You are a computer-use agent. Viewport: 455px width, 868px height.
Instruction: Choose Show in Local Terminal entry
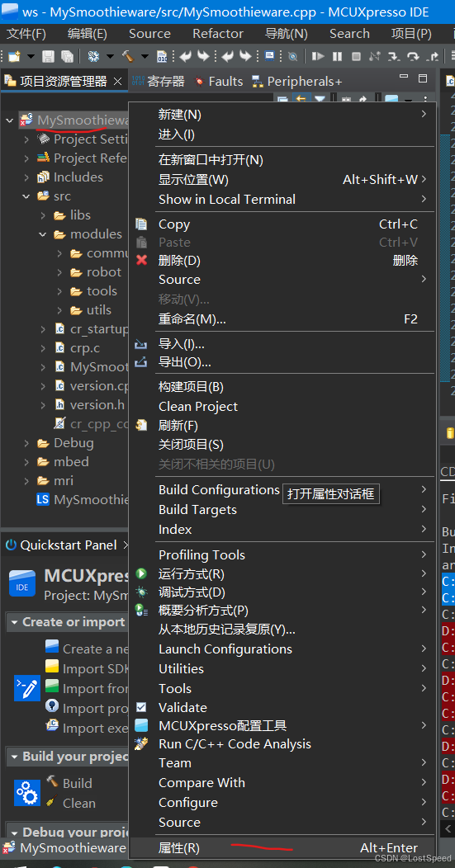(282, 200)
